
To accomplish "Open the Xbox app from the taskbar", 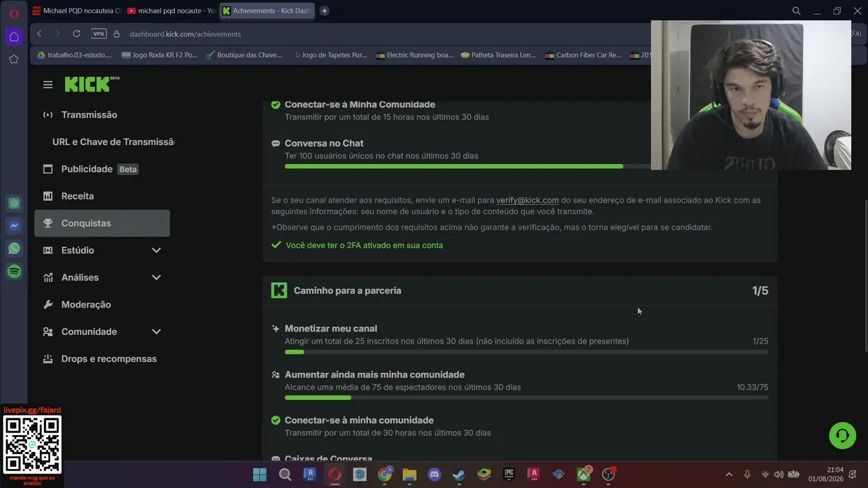I will tap(583, 474).
